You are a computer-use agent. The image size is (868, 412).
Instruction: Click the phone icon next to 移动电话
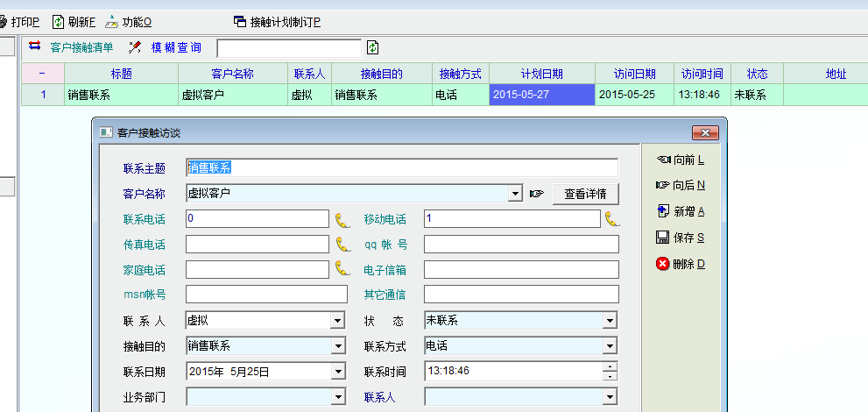pyautogui.click(x=612, y=219)
